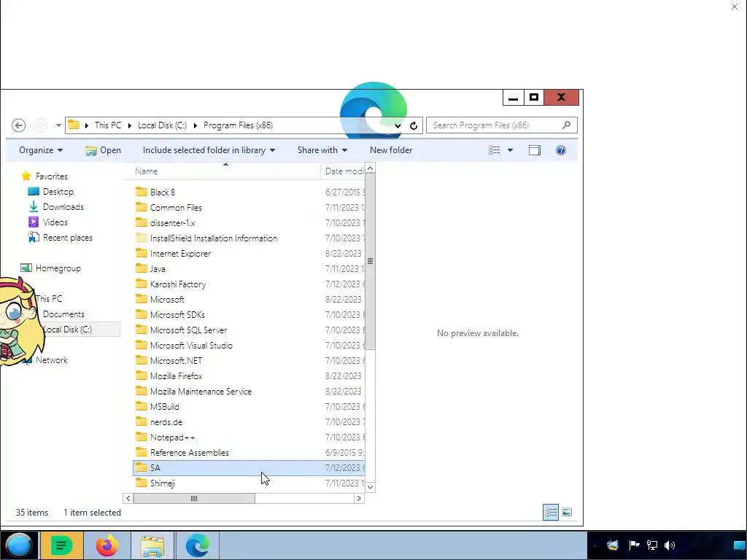Click vertical scrollbar down arrow
This screenshot has width=747, height=560.
coord(370,487)
